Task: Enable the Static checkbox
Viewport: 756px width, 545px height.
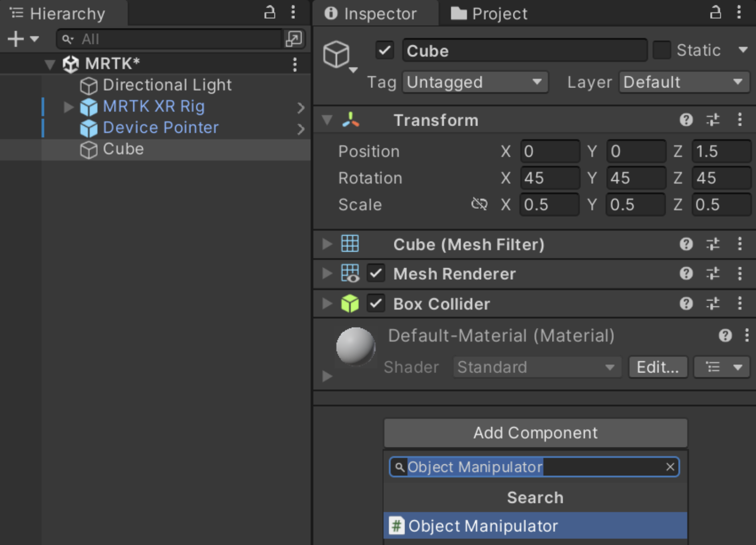Action: [662, 50]
